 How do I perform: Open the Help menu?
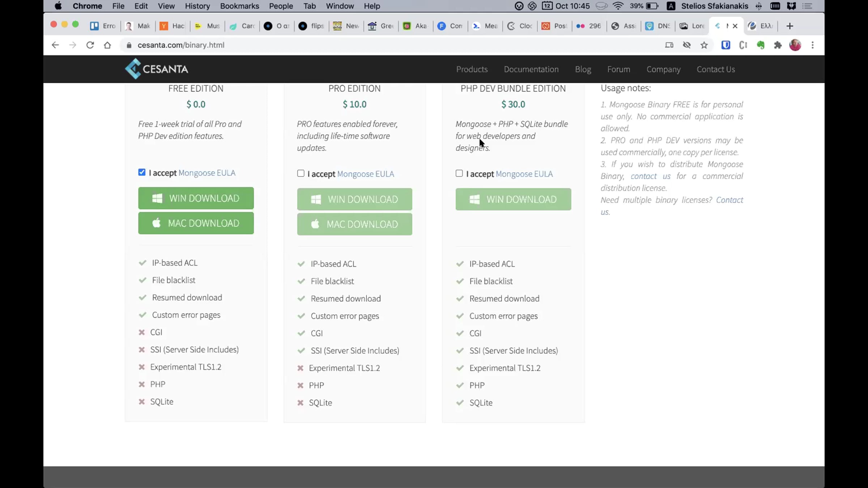(x=372, y=6)
